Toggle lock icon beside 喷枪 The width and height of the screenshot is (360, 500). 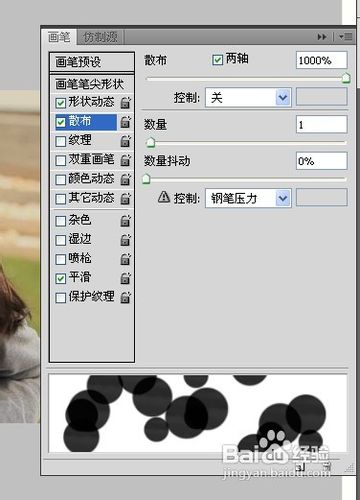125,259
